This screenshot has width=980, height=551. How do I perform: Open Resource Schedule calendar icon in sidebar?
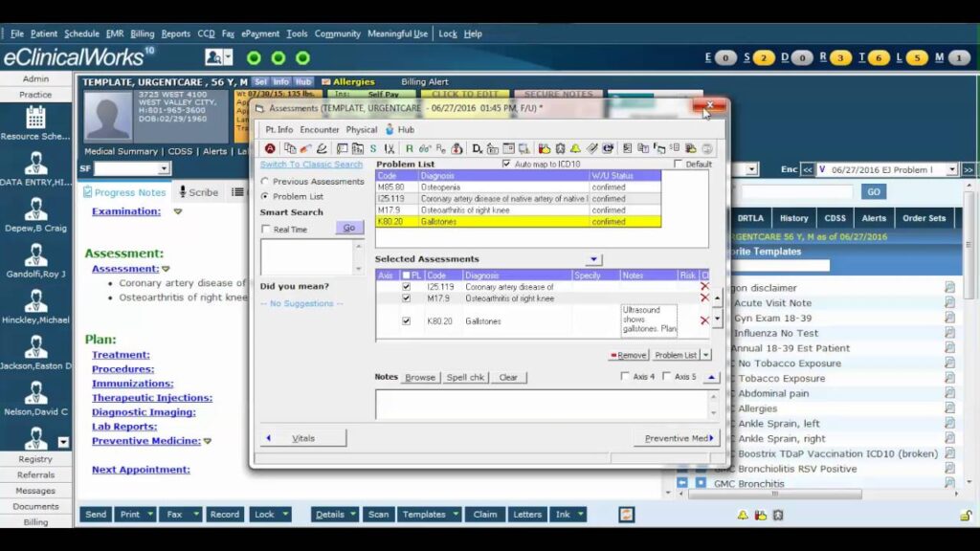coord(35,118)
